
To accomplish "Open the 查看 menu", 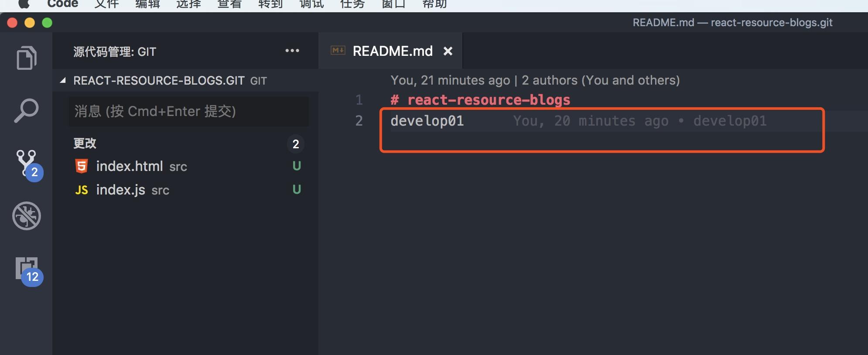I will tap(229, 4).
